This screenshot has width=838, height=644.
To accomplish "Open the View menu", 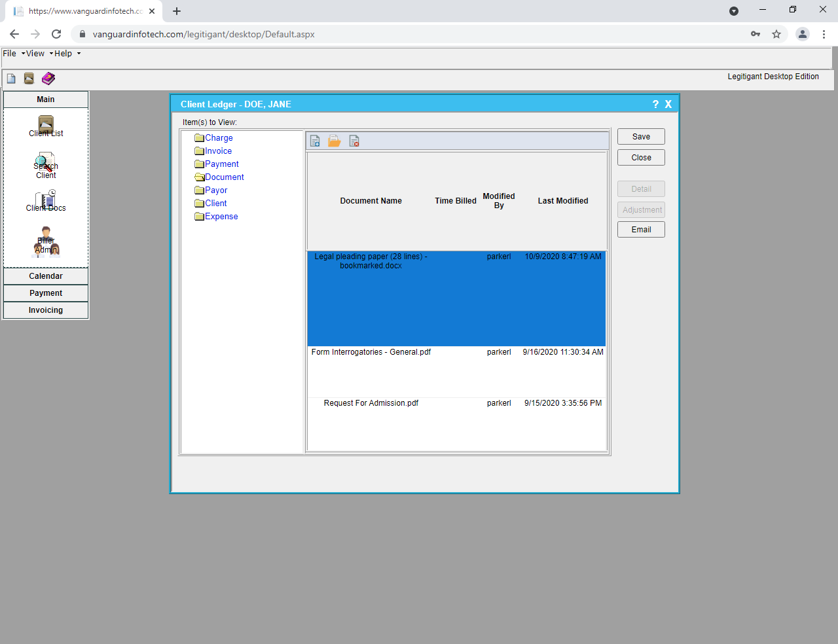I will 35,53.
